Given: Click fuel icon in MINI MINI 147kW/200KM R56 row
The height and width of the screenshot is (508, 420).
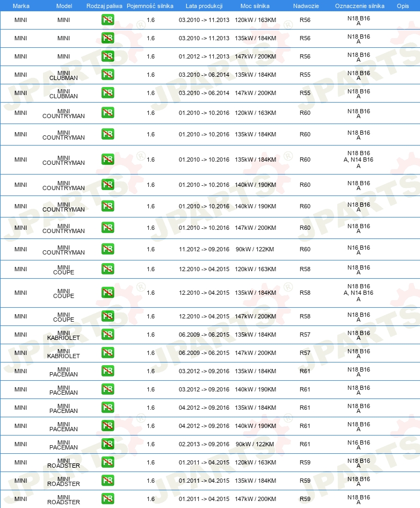Looking at the screenshot, I should coord(107,56).
